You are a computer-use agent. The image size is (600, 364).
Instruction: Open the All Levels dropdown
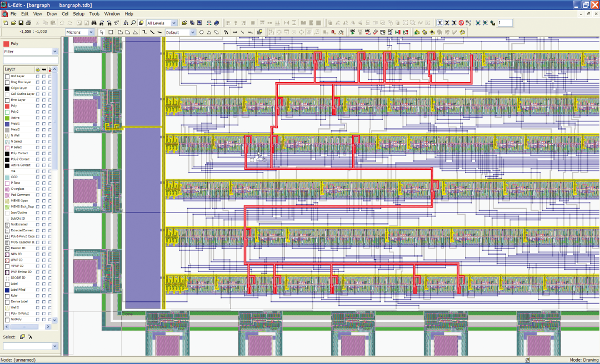174,23
